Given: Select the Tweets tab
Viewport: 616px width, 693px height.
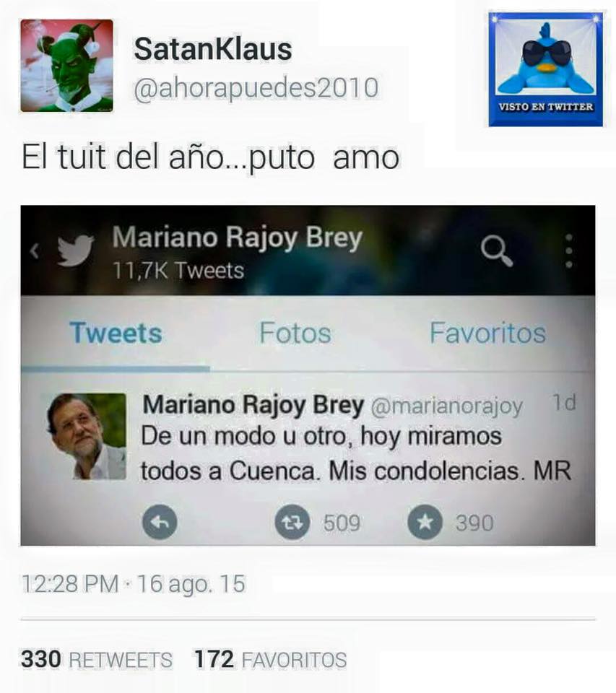Looking at the screenshot, I should [116, 333].
